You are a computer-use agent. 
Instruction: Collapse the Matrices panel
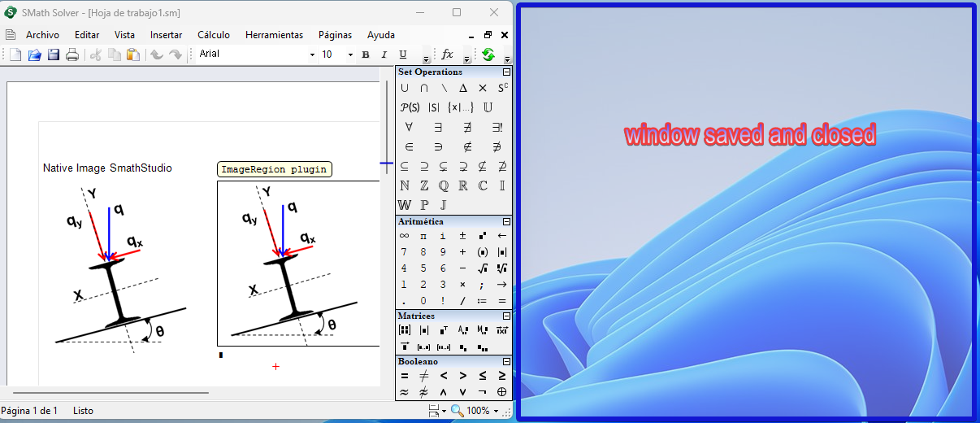506,316
